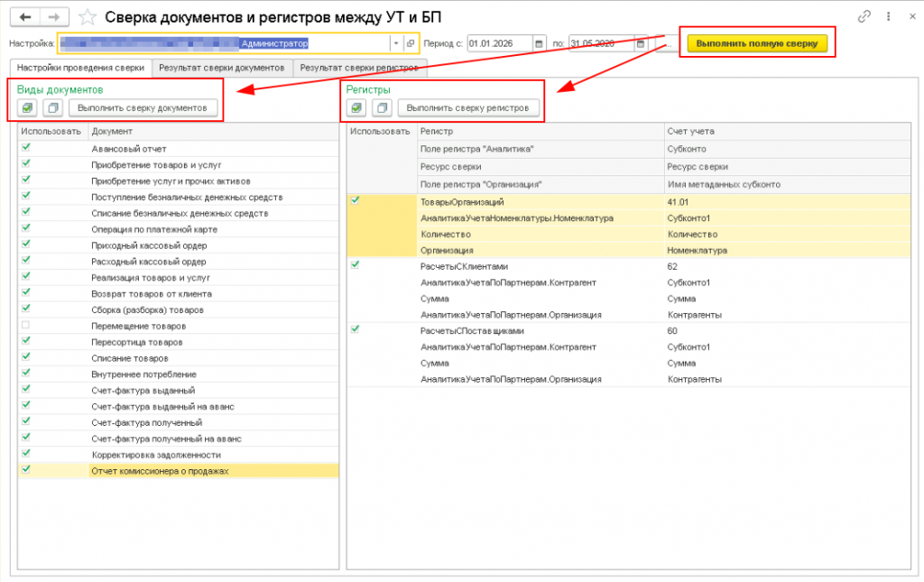Open the Настройка field's open-item icon
The image size is (924, 582).
tap(411, 43)
